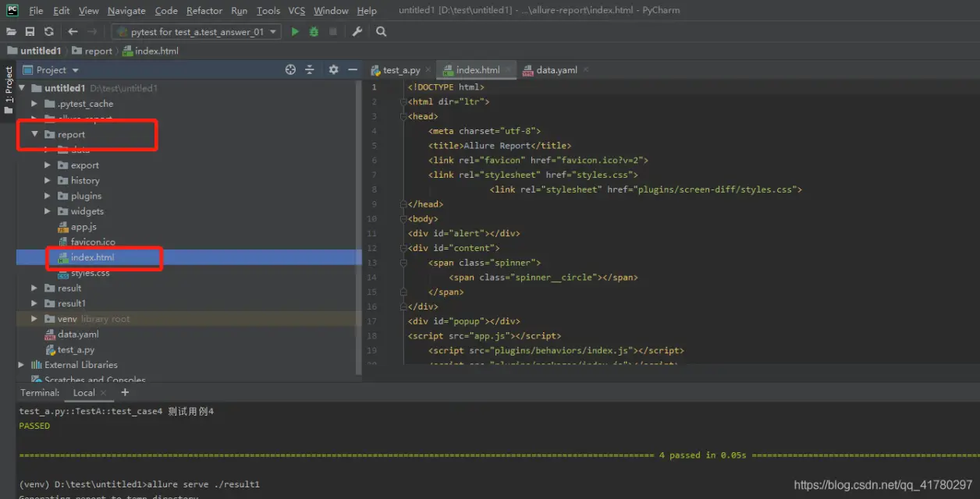The image size is (980, 499).
Task: Navigate forward with the right arrow icon
Action: pyautogui.click(x=92, y=31)
